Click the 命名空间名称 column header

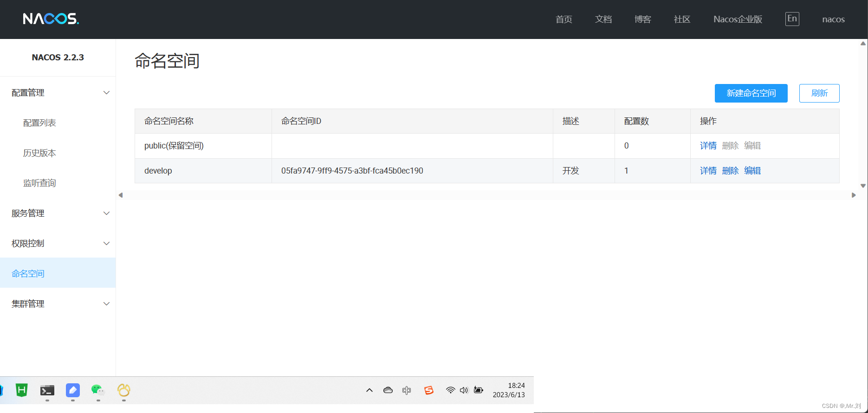click(x=203, y=121)
